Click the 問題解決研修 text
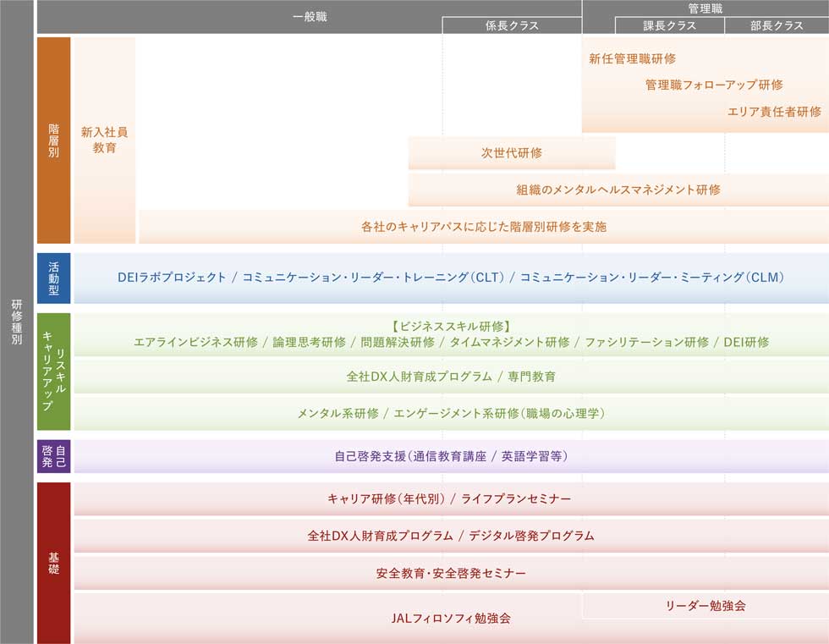 coord(398,342)
